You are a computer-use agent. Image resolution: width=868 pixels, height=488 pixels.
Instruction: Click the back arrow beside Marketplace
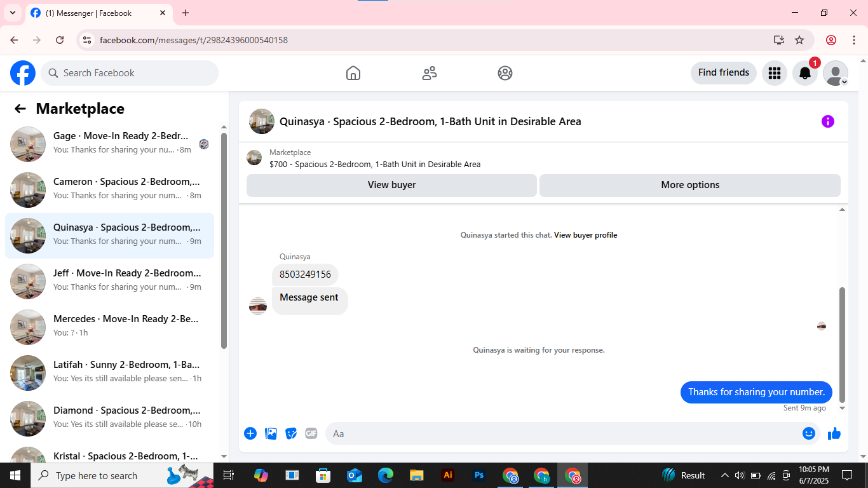(20, 109)
